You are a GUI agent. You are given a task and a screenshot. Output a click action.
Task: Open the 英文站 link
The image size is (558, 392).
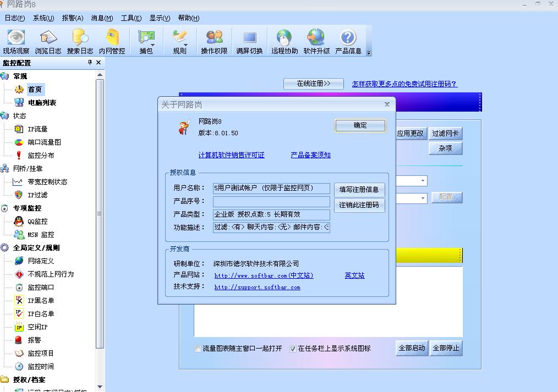tap(354, 275)
